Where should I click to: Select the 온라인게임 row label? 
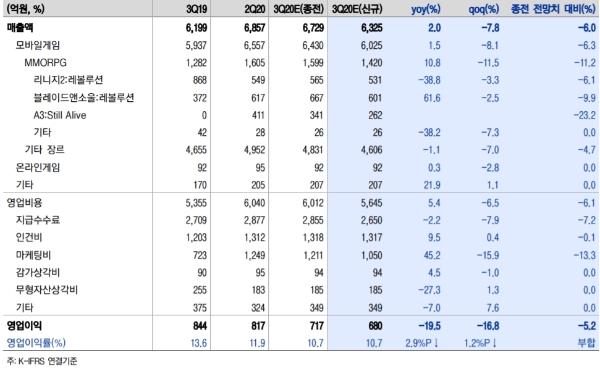click(38, 167)
